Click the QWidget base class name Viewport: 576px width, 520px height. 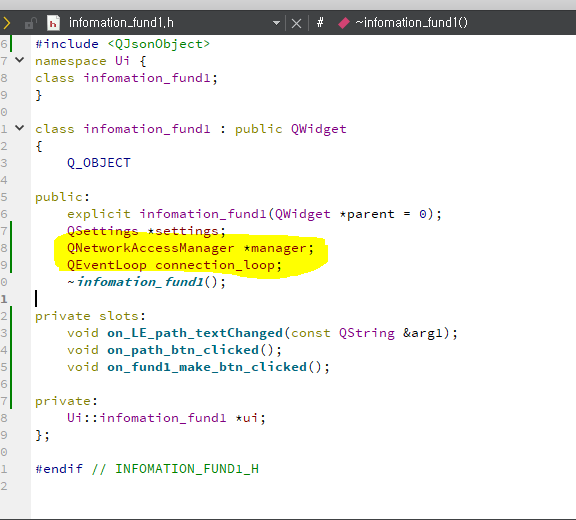click(x=318, y=129)
